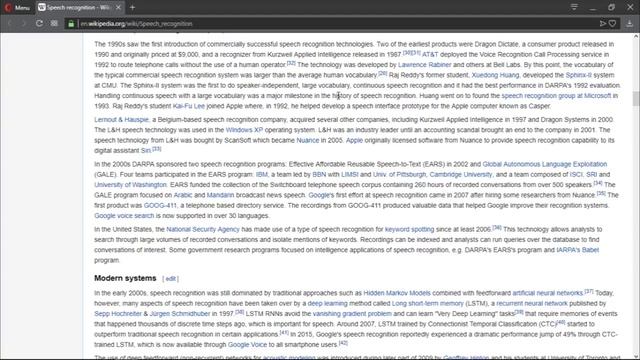Follow the Google Voice link
The width and height of the screenshot is (640, 360).
tap(247, 344)
